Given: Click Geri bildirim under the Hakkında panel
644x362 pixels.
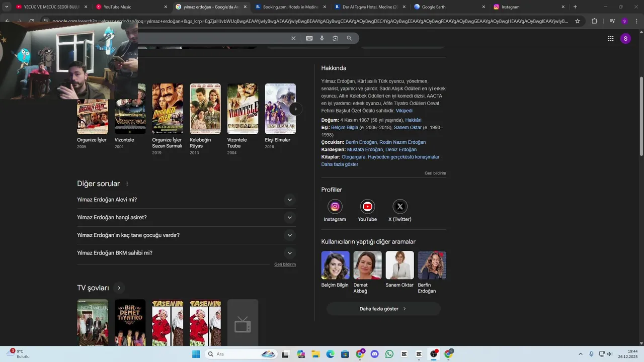Looking at the screenshot, I should (435, 173).
